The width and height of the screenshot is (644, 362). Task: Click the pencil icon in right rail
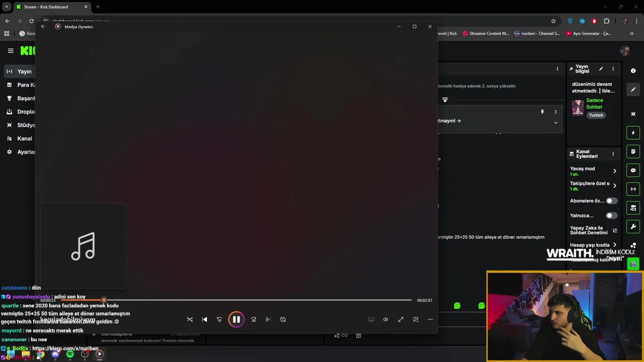click(x=633, y=89)
